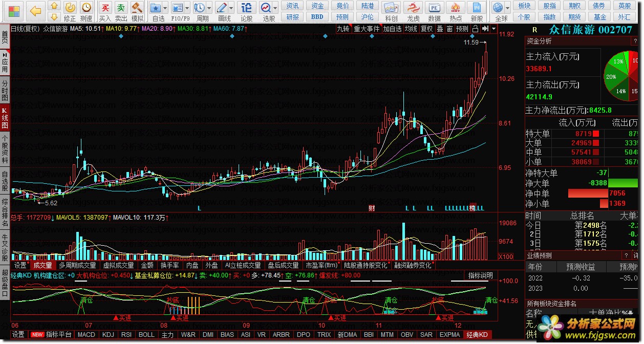Screen dimensions: 644x344
Task: Select the BOLL indicator tab
Action: tap(147, 335)
